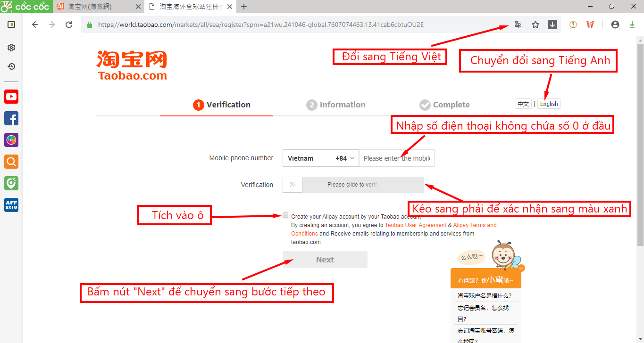This screenshot has width=644, height=343.
Task: Open the AFF 2018 sidebar shortcut
Action: click(11, 205)
